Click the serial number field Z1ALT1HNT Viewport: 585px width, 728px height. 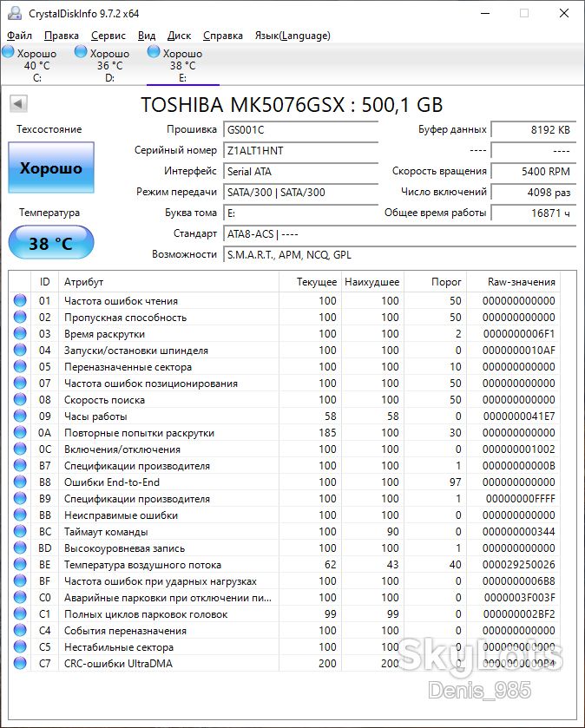pos(301,150)
